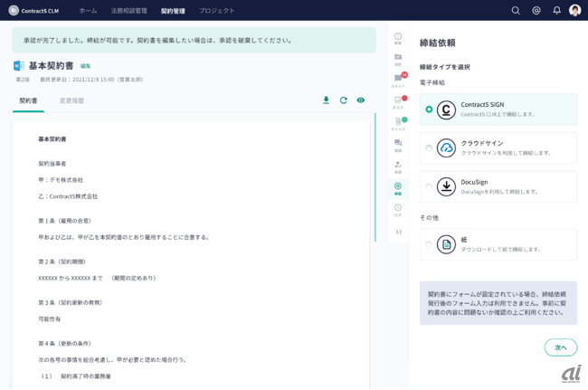Download the contract document
The image size is (588, 390).
[327, 100]
